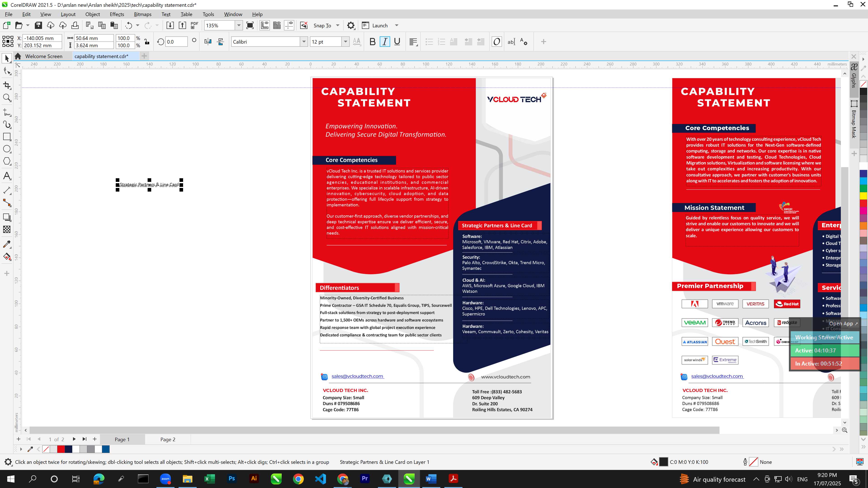Open the zoom level dropdown
The image size is (868, 488).
click(238, 25)
